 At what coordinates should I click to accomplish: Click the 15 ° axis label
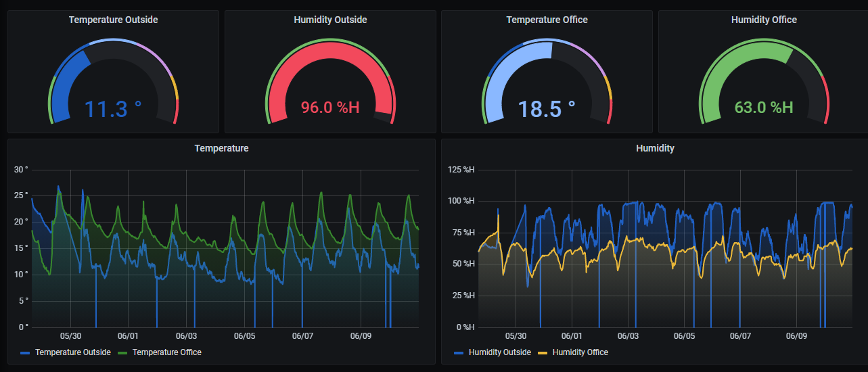click(x=22, y=248)
